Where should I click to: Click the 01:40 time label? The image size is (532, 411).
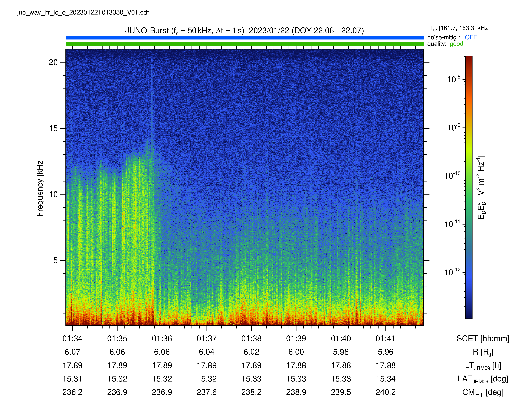pos(341,338)
